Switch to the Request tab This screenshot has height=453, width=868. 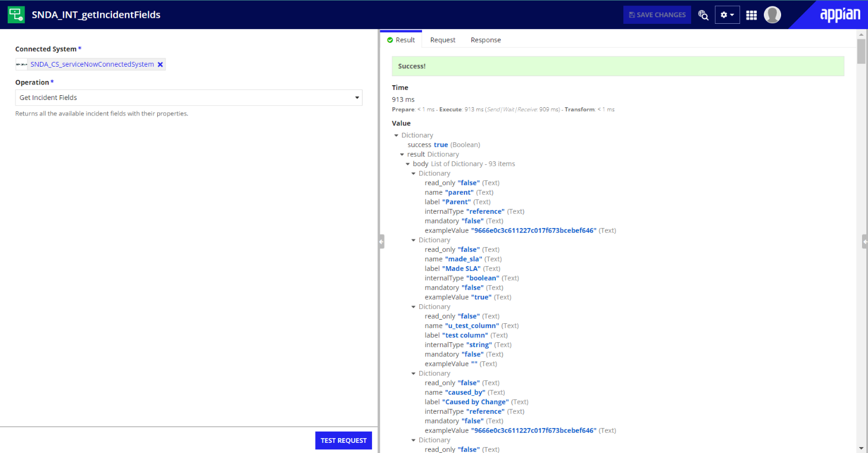coord(443,40)
